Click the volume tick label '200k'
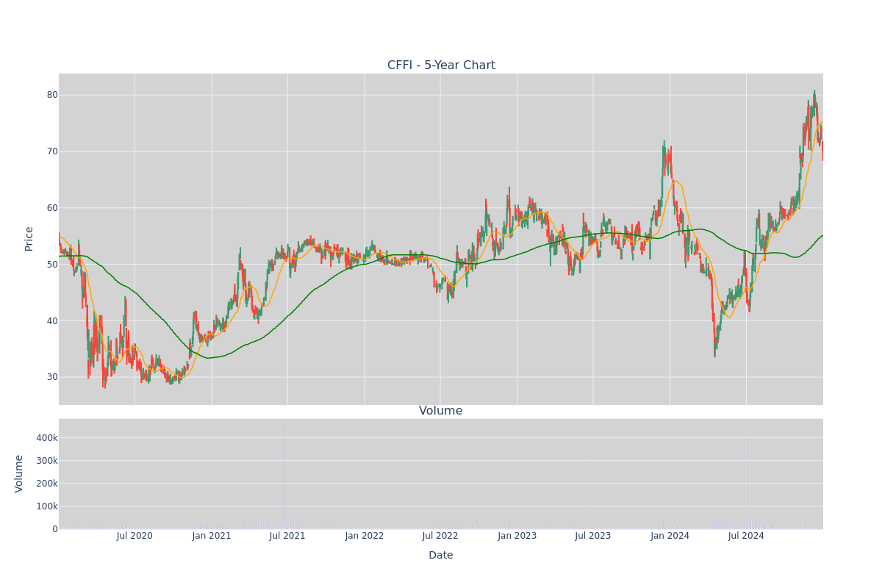 (46, 484)
